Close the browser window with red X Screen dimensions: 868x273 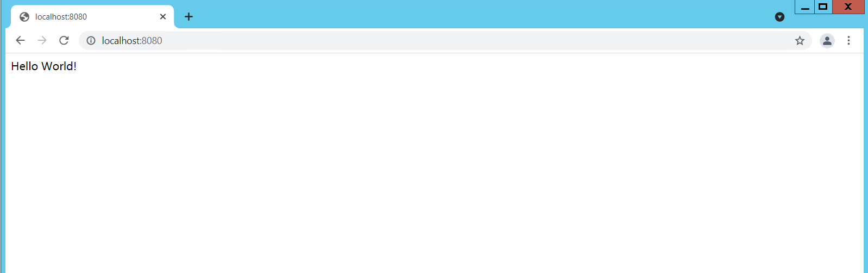(848, 7)
